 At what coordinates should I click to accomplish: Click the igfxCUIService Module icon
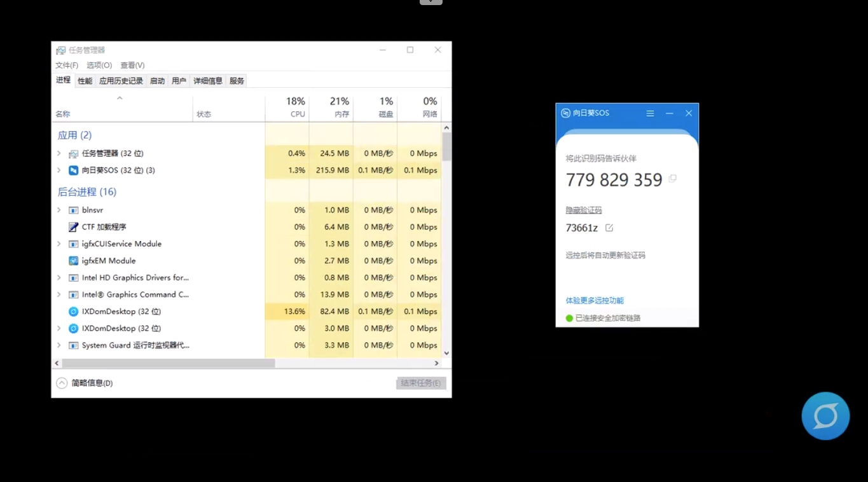point(73,244)
